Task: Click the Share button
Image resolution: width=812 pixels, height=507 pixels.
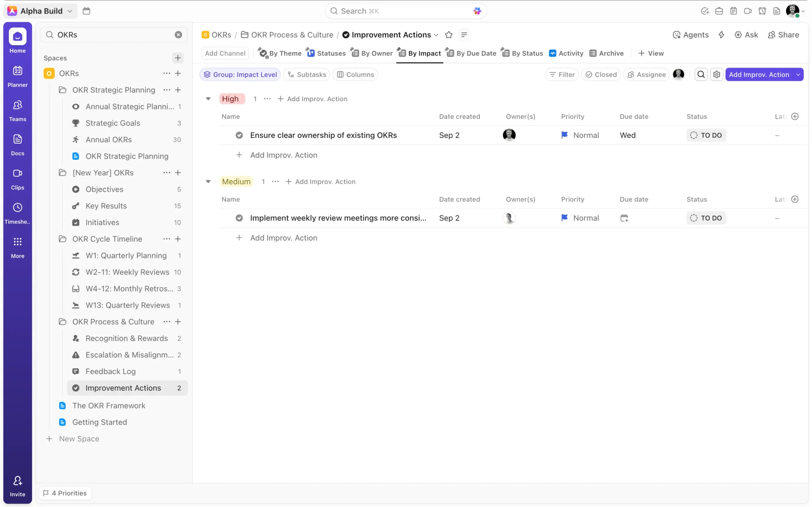Action: 783,35
